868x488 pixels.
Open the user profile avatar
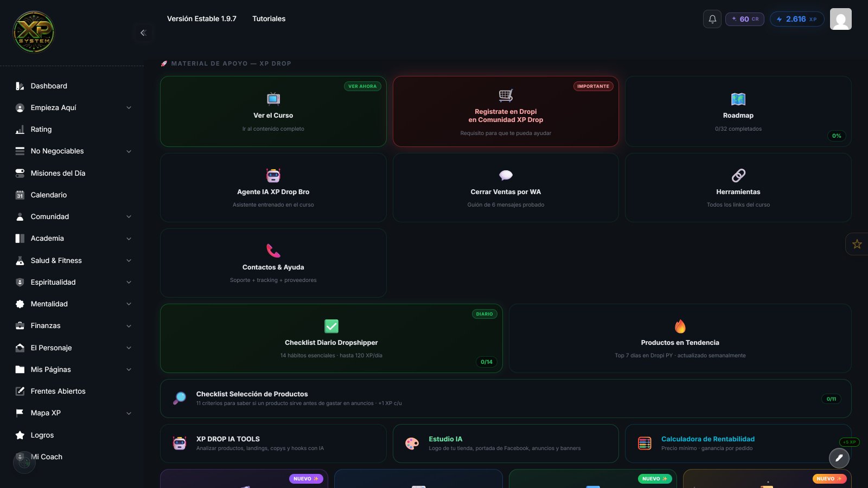coord(840,19)
